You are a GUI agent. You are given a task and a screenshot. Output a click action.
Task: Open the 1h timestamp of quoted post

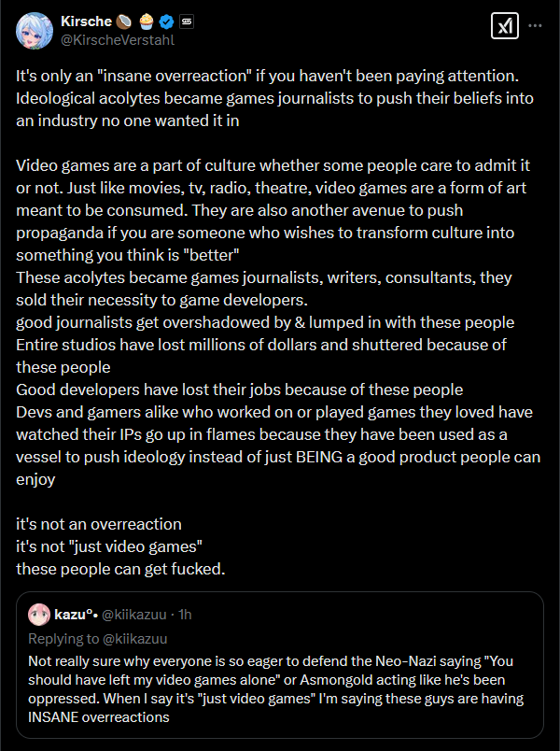pyautogui.click(x=185, y=615)
